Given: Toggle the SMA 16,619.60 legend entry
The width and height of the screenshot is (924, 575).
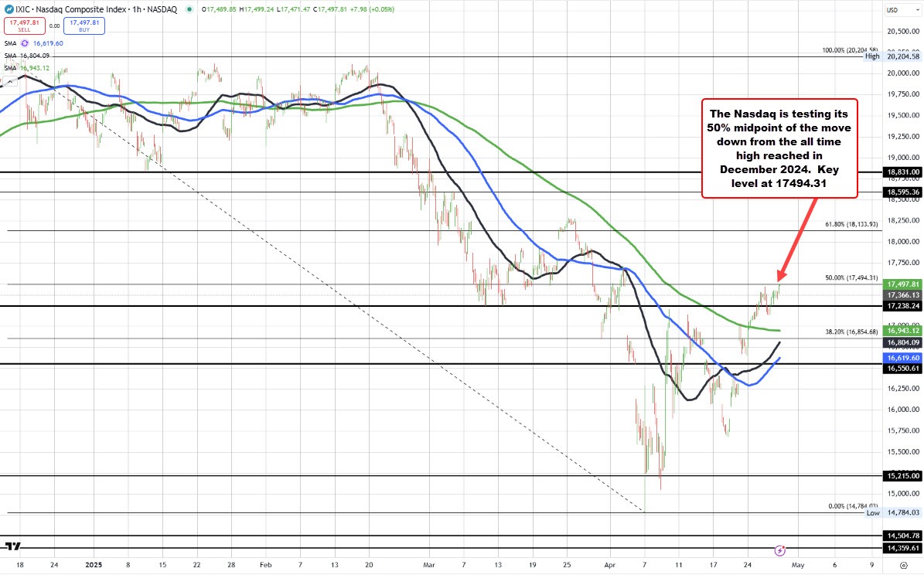Looking at the screenshot, I should (48, 43).
